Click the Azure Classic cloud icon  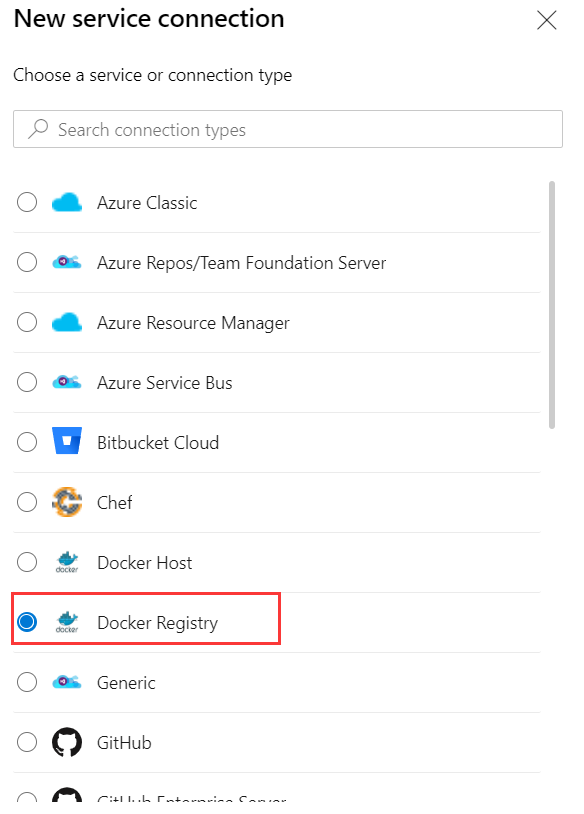pyautogui.click(x=67, y=202)
